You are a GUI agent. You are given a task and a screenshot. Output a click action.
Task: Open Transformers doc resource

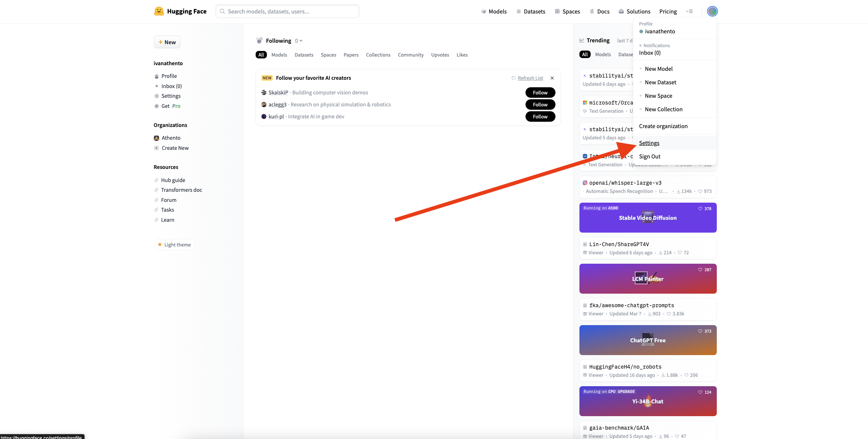pyautogui.click(x=178, y=190)
